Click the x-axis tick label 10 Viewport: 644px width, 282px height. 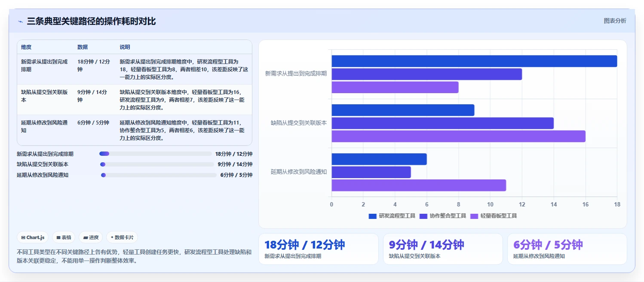[490, 204]
